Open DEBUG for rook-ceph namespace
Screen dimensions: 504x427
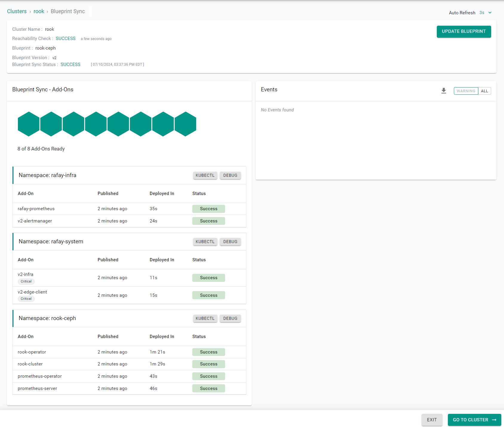point(230,318)
